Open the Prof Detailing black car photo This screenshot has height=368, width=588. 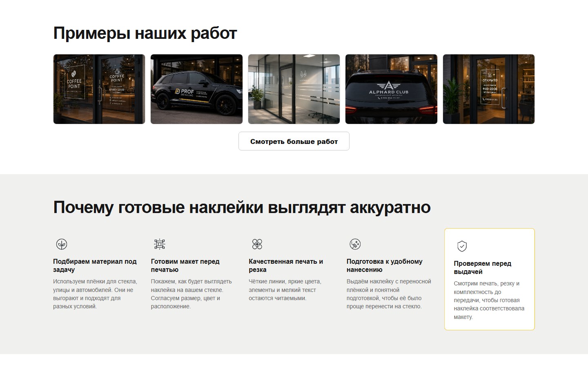coord(196,89)
